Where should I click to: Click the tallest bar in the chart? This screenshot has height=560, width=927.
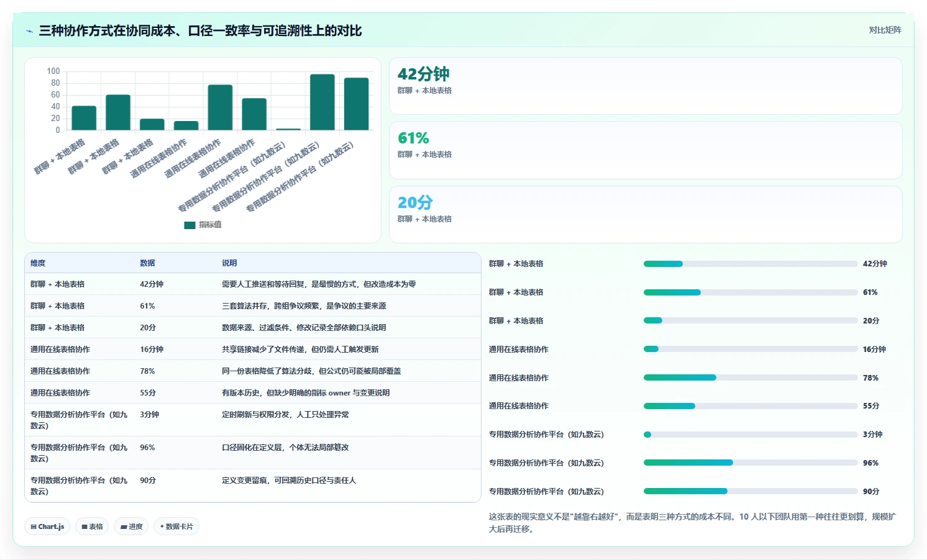click(322, 102)
